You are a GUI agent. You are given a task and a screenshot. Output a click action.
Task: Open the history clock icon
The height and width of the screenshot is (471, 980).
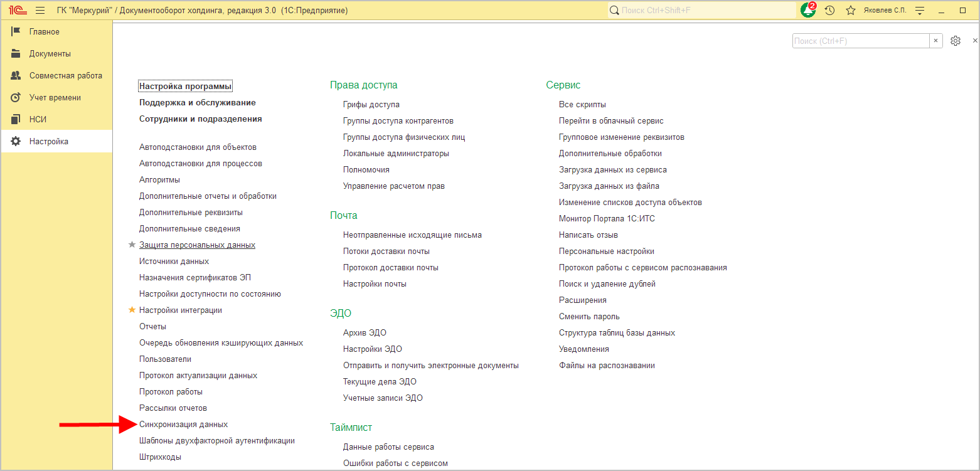[x=829, y=10]
